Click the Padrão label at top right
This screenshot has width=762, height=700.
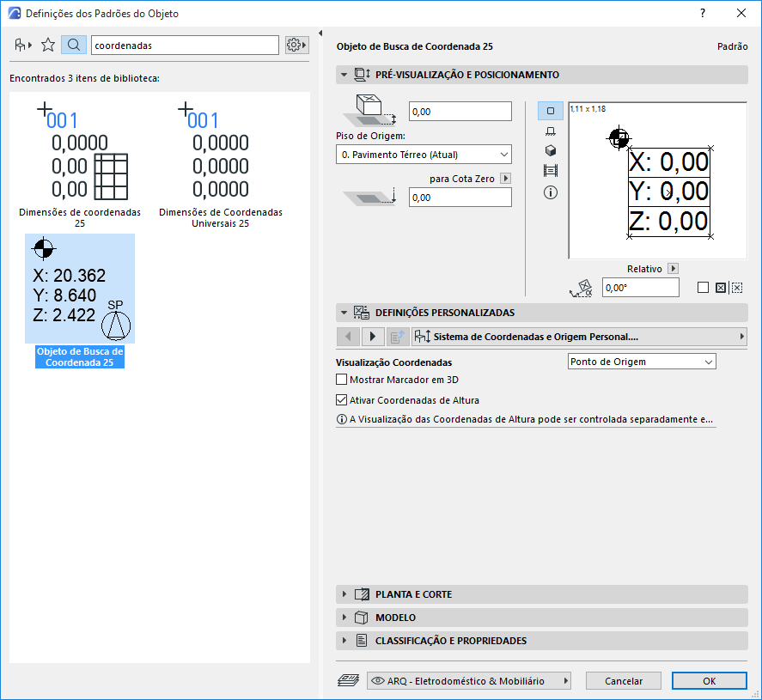tap(732, 46)
